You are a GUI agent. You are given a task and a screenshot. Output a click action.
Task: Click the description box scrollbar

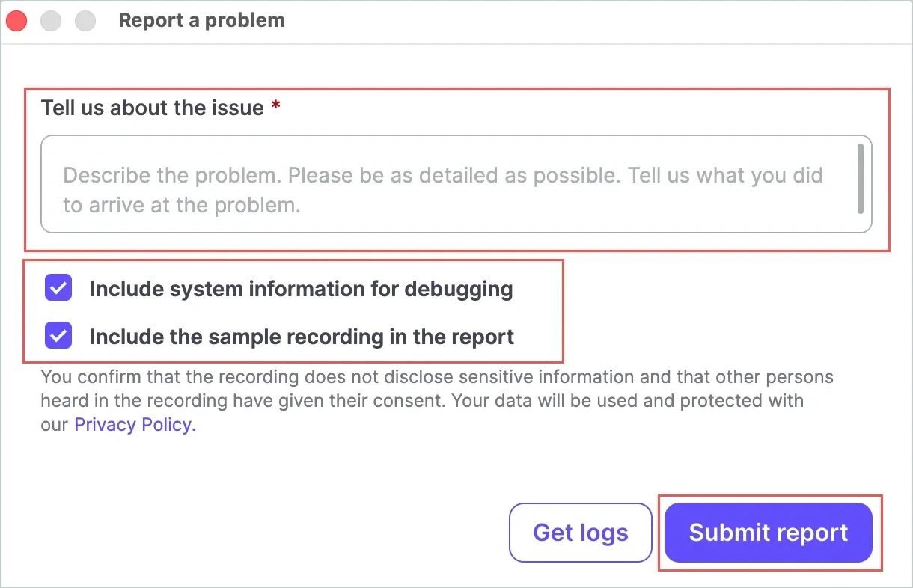click(x=861, y=179)
